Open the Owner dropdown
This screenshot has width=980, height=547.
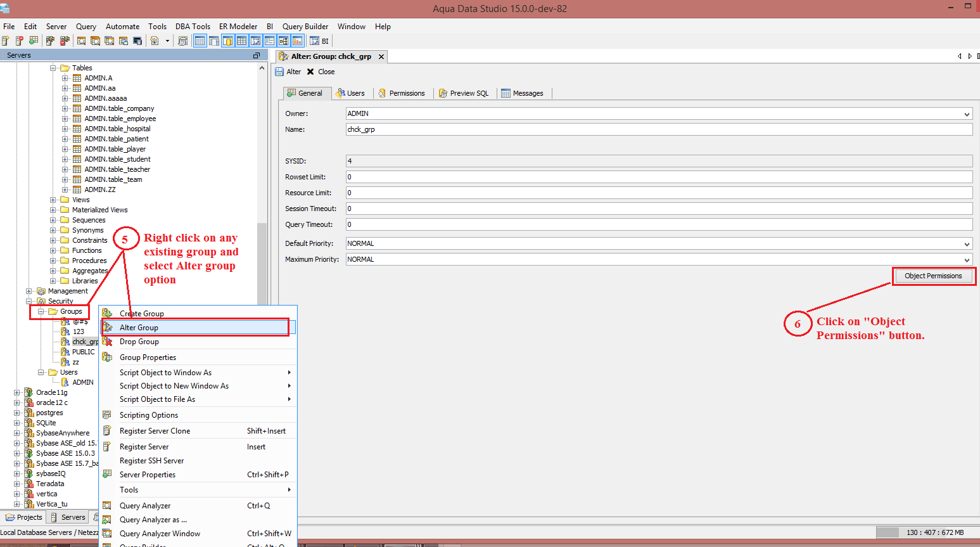coord(967,114)
